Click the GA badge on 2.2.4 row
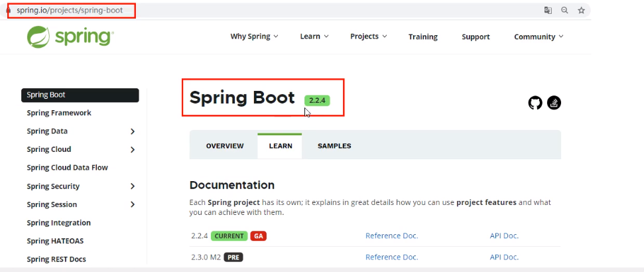The image size is (644, 272). (259, 236)
